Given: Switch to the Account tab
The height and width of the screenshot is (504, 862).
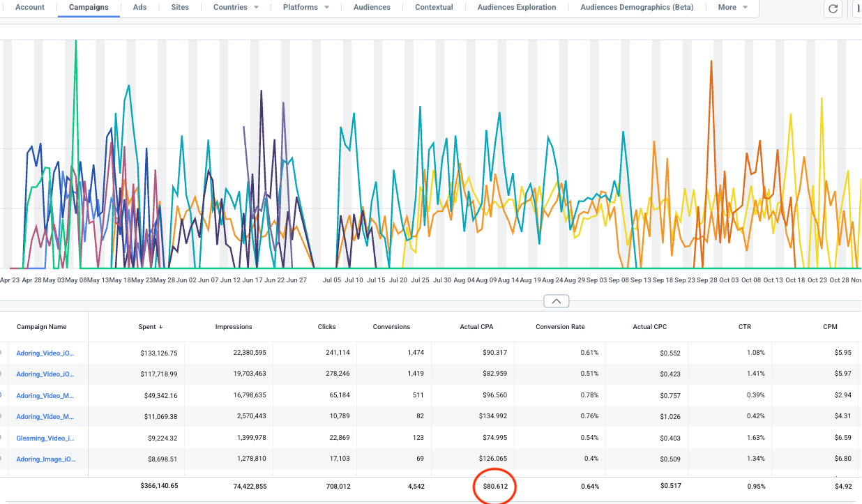Looking at the screenshot, I should (x=29, y=8).
